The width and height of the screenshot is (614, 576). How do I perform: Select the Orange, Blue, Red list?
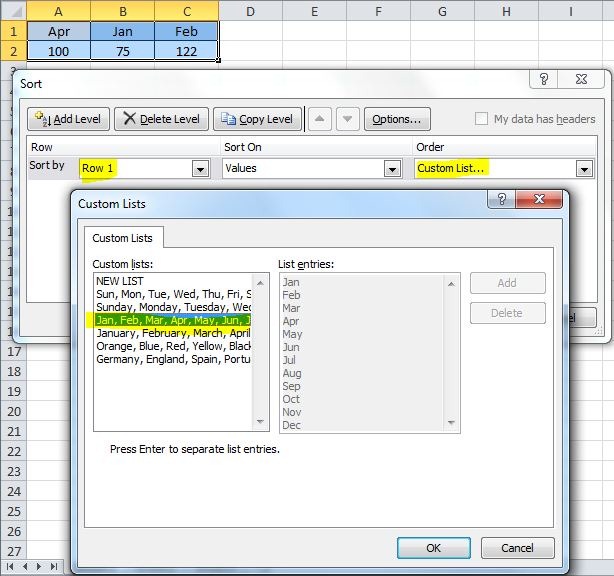173,346
